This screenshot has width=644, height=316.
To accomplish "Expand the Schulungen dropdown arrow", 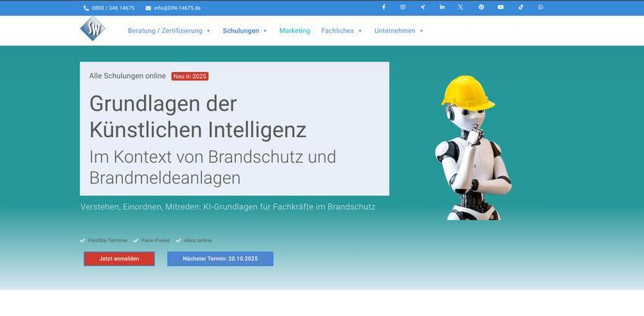I will tap(265, 31).
